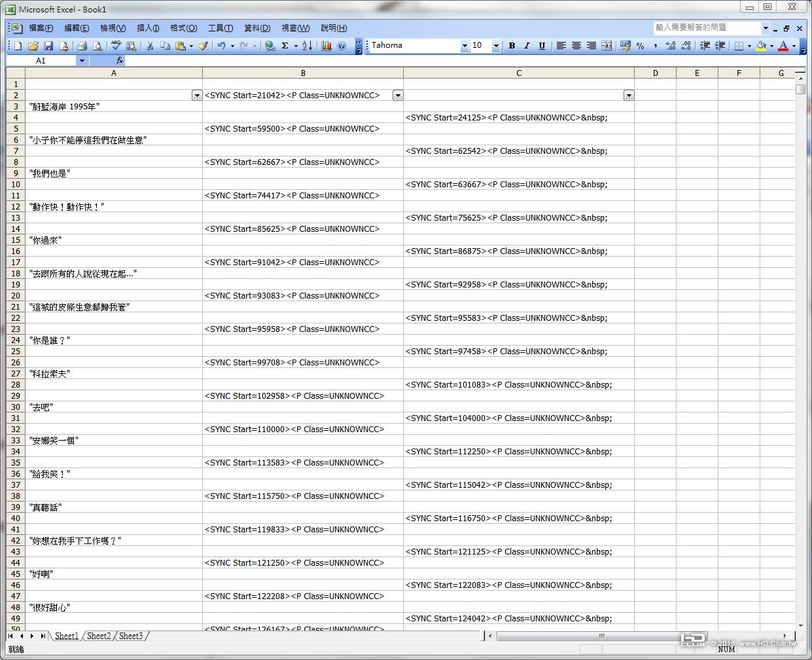This screenshot has height=660, width=812.
Task: Run the spelling check (ABC icon)
Action: click(116, 46)
